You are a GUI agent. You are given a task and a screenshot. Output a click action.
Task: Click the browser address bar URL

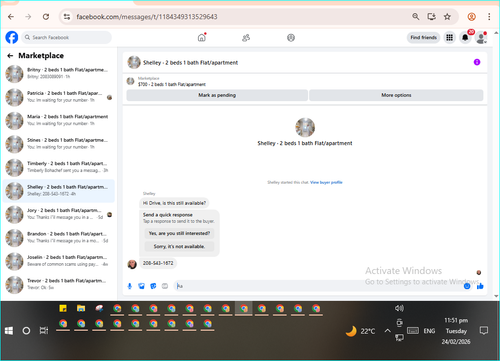pyautogui.click(x=147, y=17)
